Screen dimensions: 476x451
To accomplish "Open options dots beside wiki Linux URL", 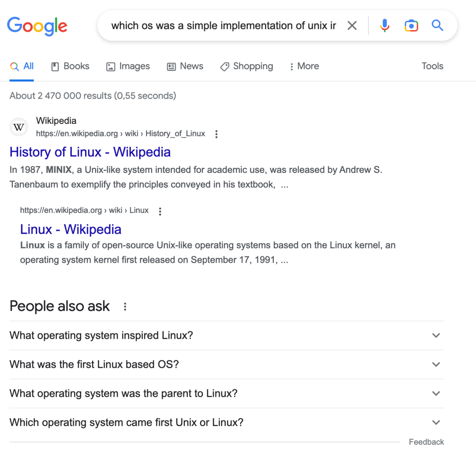I will pyautogui.click(x=160, y=211).
